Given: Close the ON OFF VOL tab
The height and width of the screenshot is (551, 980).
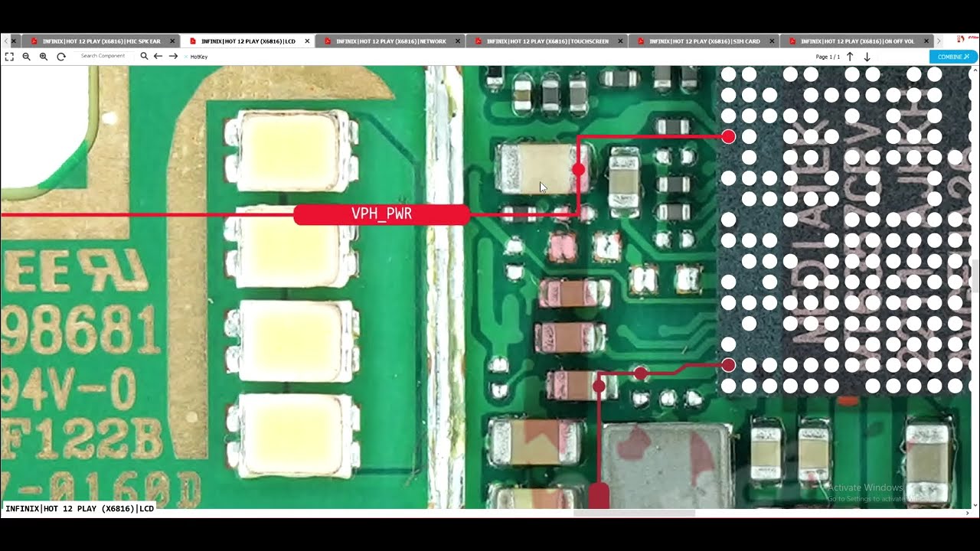Looking at the screenshot, I should click(x=928, y=41).
